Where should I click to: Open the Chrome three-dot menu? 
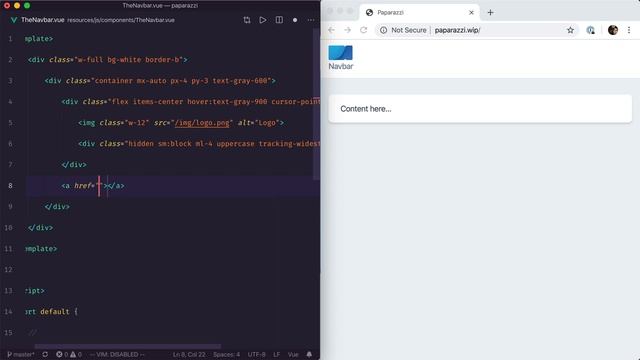629,30
